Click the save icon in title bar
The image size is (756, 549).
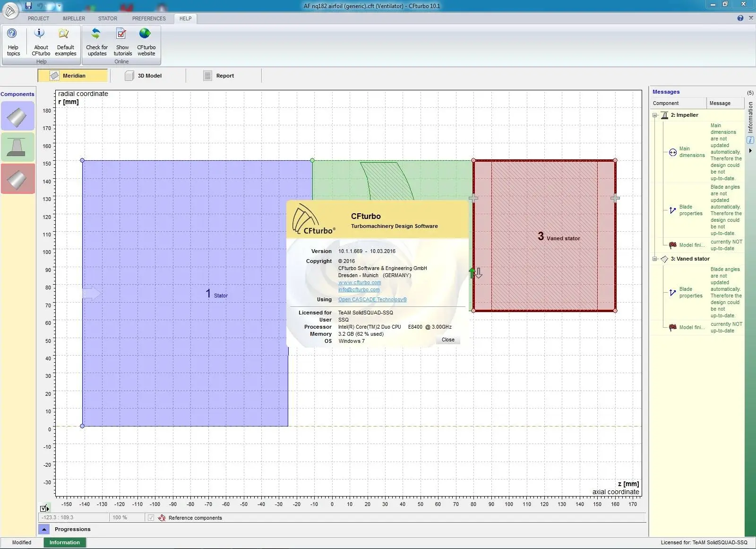[x=28, y=6]
